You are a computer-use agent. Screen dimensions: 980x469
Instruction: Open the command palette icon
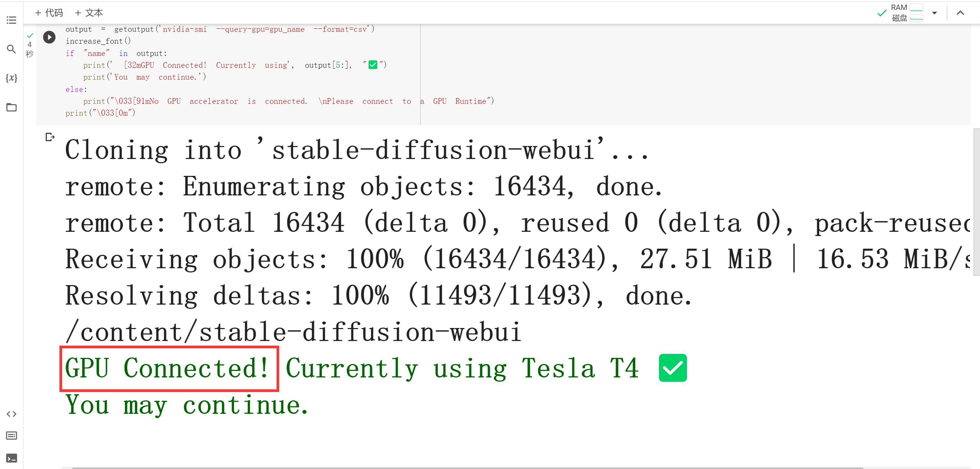point(12,436)
